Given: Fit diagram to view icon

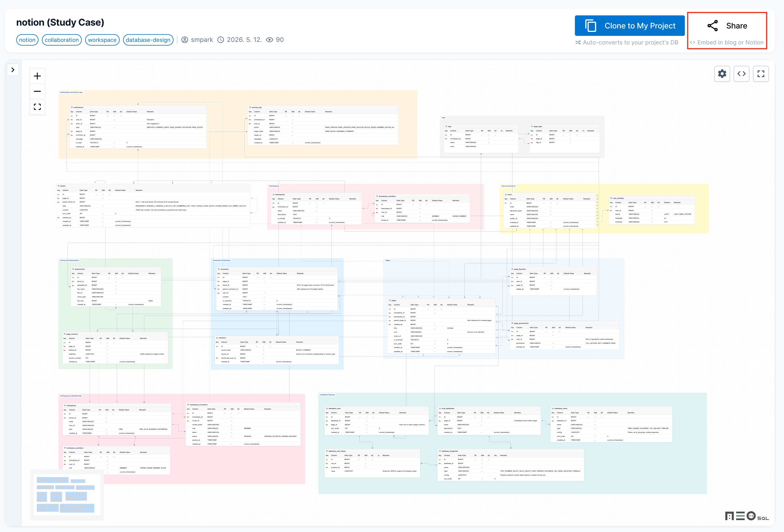Looking at the screenshot, I should point(37,107).
